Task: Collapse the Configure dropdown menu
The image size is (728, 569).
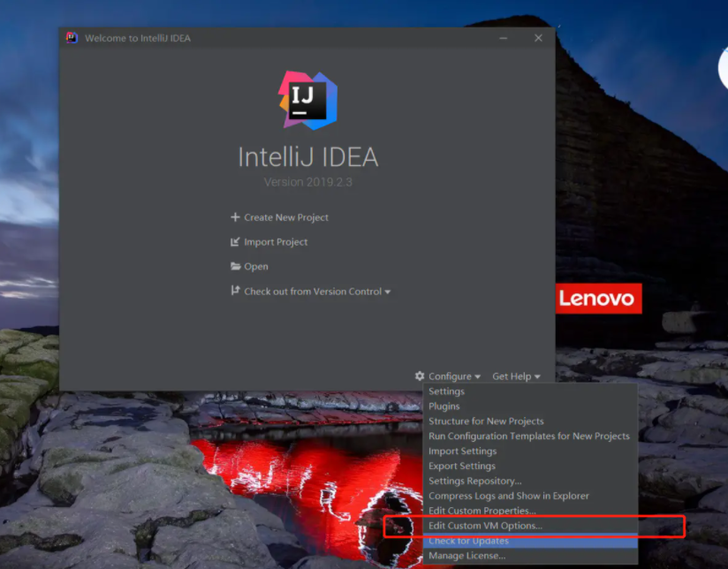Action: click(x=454, y=376)
